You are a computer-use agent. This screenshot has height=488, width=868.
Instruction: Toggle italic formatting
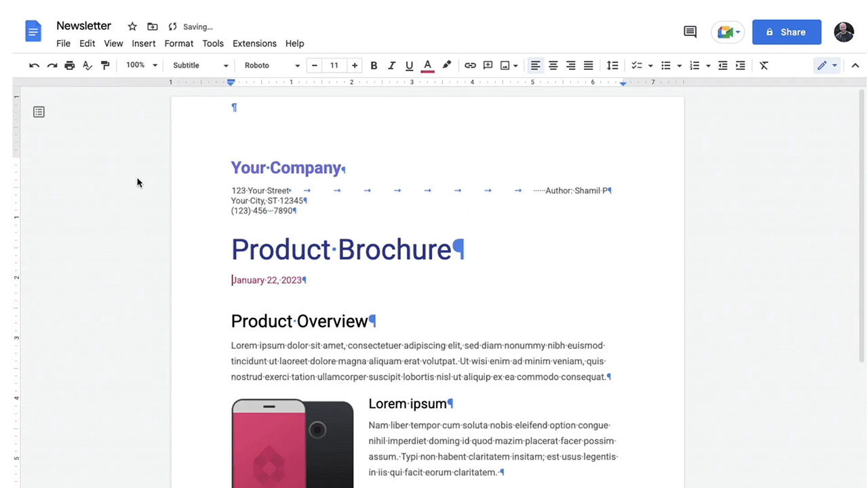[x=391, y=66]
